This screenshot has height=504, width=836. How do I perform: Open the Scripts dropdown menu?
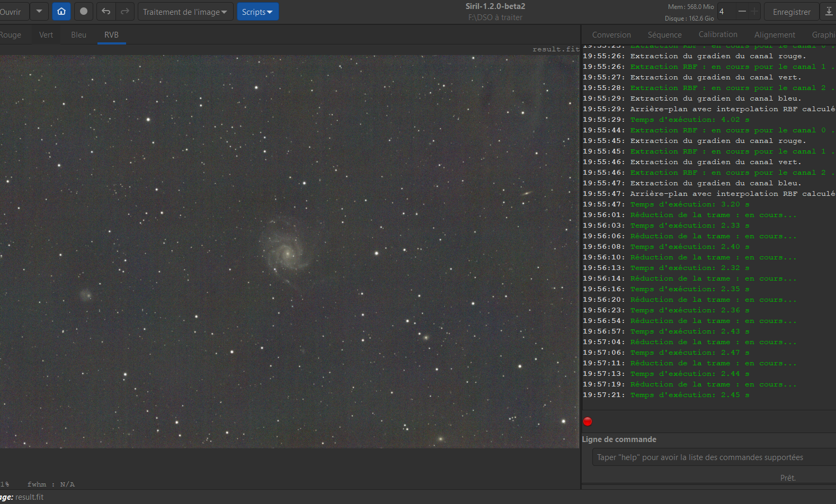pyautogui.click(x=257, y=12)
